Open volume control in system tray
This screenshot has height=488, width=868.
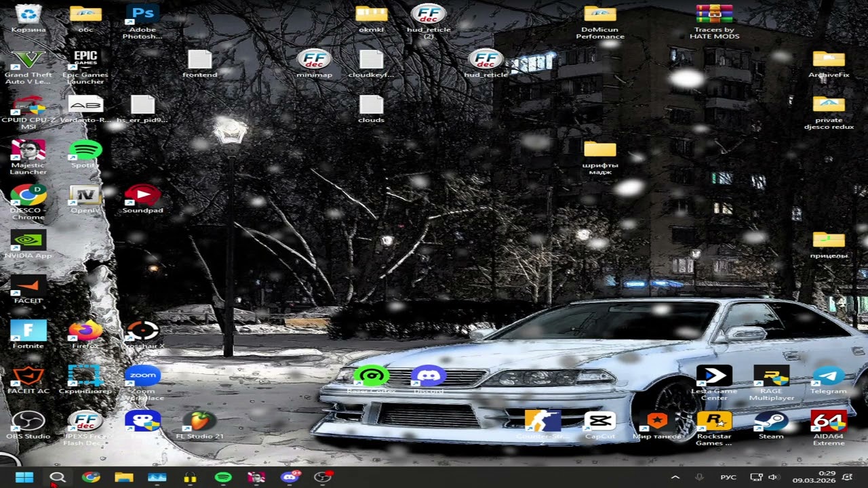(772, 478)
